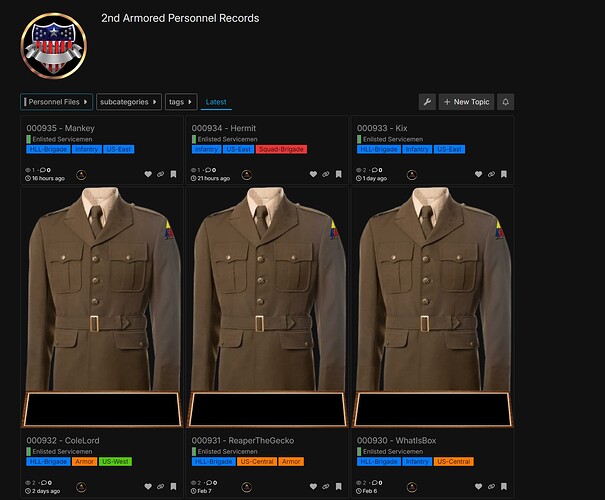Expand the subcategories dropdown
605x500 pixels.
[129, 102]
